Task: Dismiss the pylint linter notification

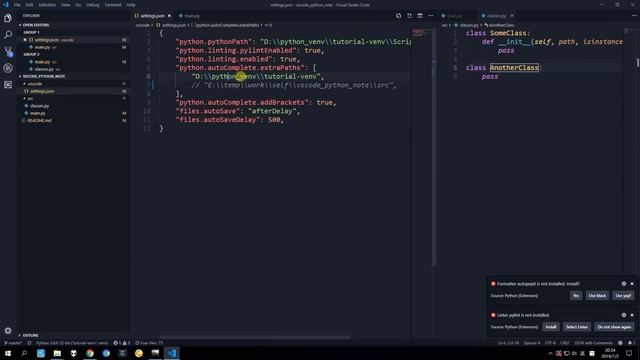Action: pos(632,315)
